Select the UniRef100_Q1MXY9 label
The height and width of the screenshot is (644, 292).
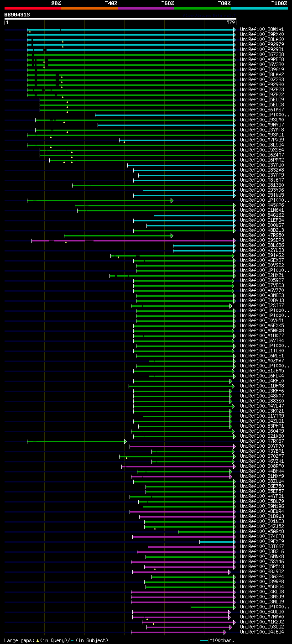[x=262, y=476]
